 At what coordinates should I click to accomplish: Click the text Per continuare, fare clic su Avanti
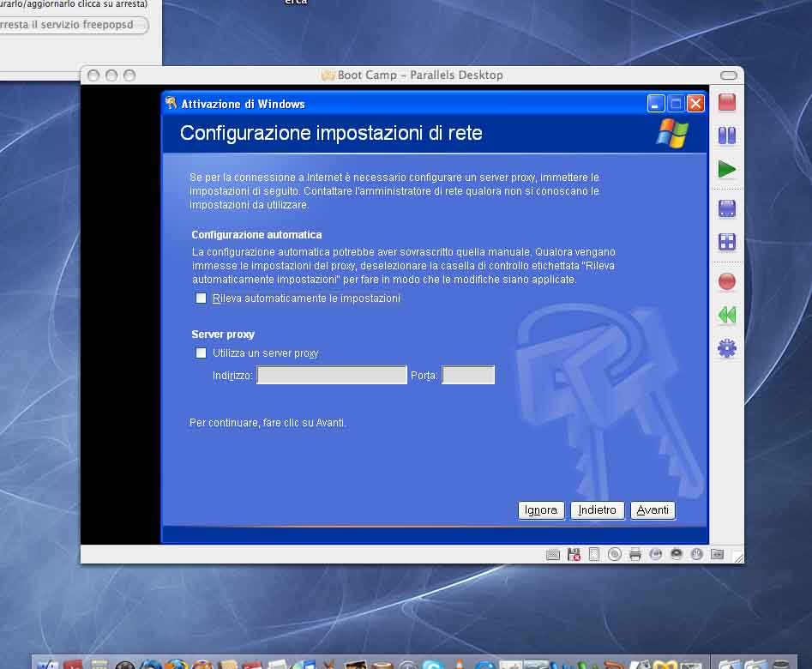[268, 423]
